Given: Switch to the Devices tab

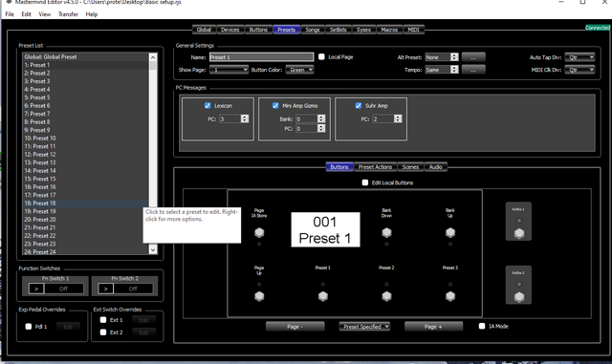Looking at the screenshot, I should [229, 30].
